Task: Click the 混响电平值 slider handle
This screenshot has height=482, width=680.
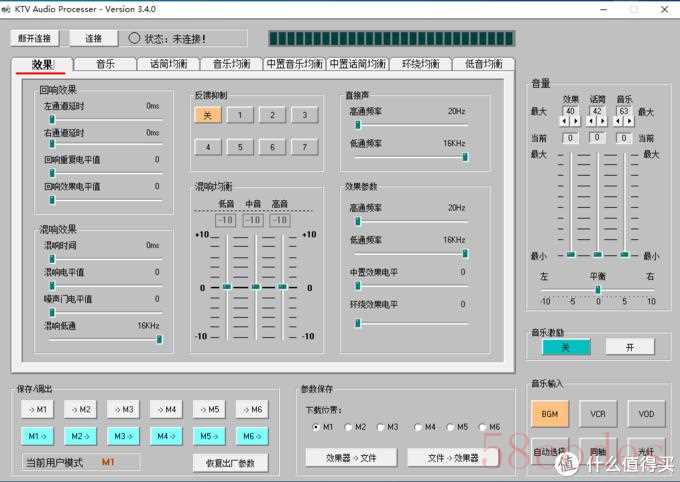Action: tap(52, 285)
